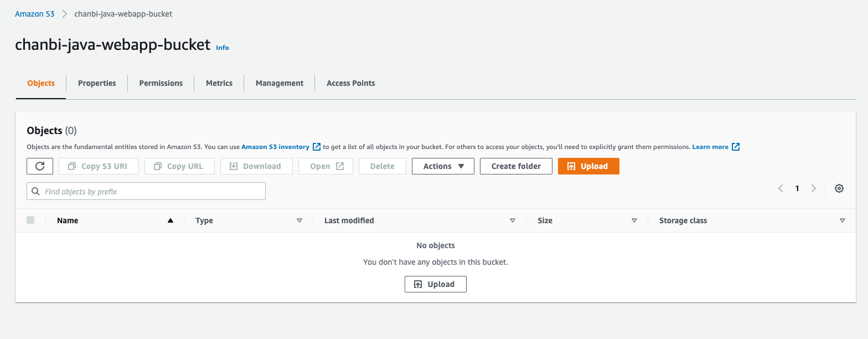Open Amazon S3 breadcrumb link

point(35,14)
